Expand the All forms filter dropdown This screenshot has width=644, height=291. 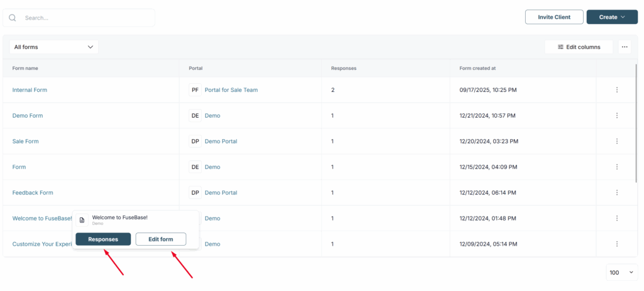(x=53, y=47)
